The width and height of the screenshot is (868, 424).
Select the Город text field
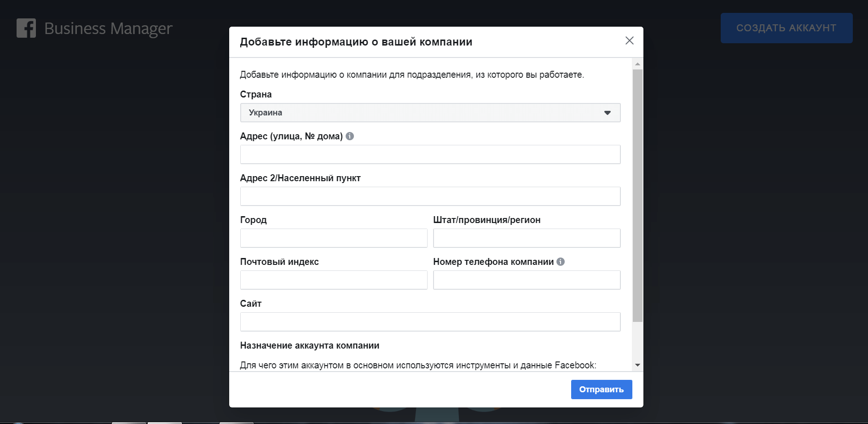pyautogui.click(x=334, y=238)
